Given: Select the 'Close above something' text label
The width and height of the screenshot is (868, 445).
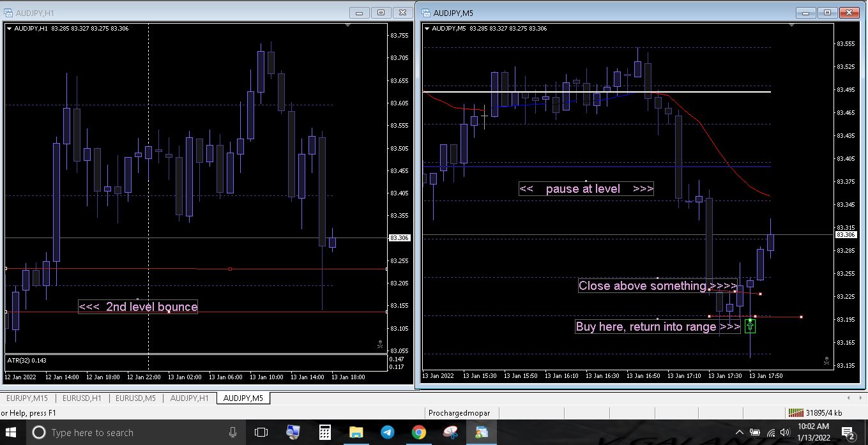Looking at the screenshot, I should (658, 285).
